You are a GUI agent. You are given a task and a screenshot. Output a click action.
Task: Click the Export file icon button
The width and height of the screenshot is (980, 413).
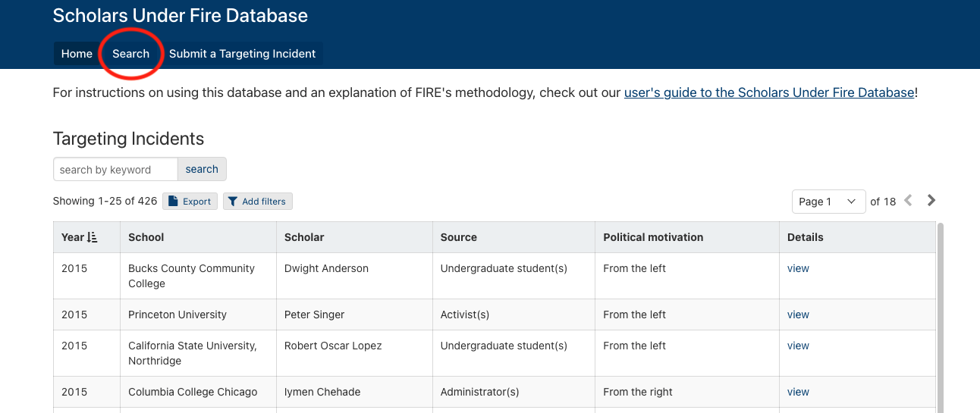[190, 202]
